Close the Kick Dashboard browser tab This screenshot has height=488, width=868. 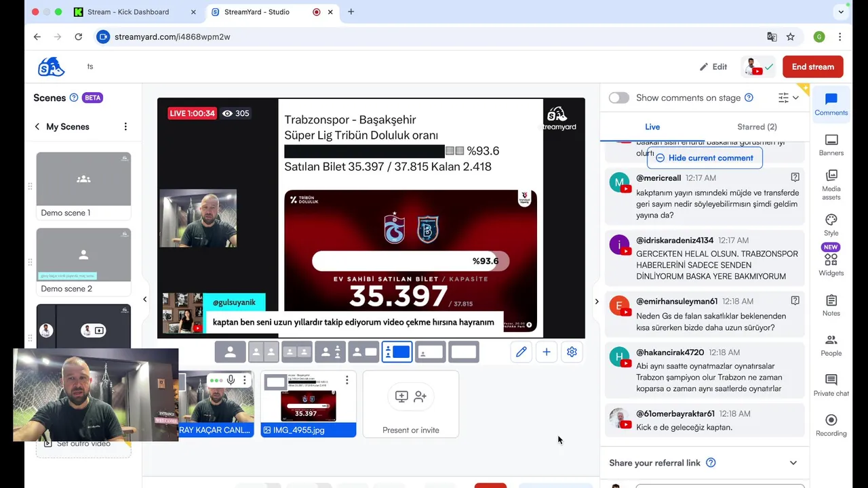tap(193, 12)
